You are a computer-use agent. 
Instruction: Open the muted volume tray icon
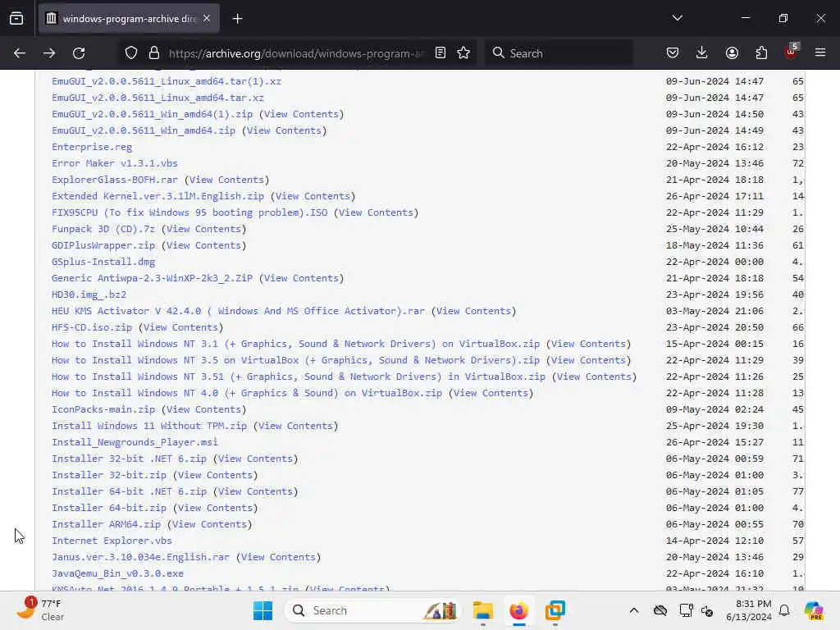click(x=707, y=610)
